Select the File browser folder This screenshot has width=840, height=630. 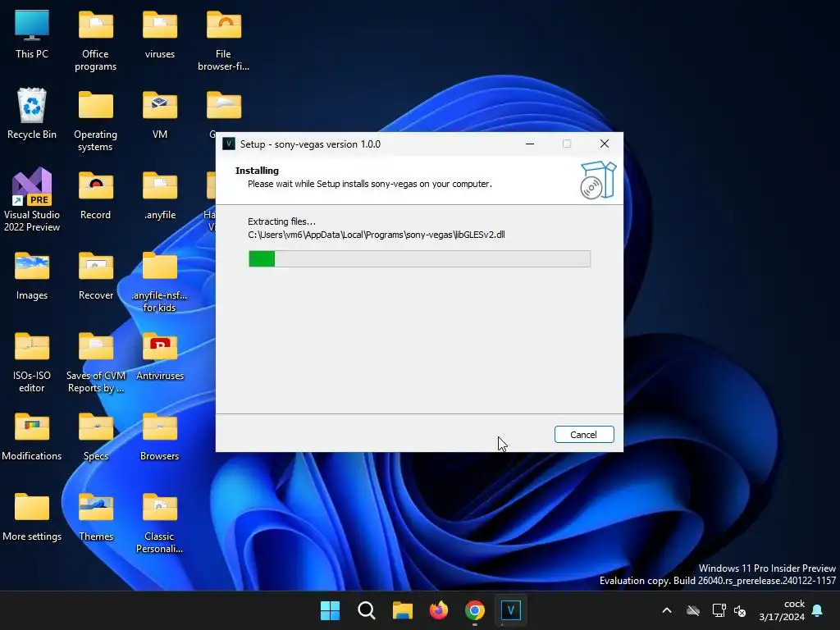223,41
